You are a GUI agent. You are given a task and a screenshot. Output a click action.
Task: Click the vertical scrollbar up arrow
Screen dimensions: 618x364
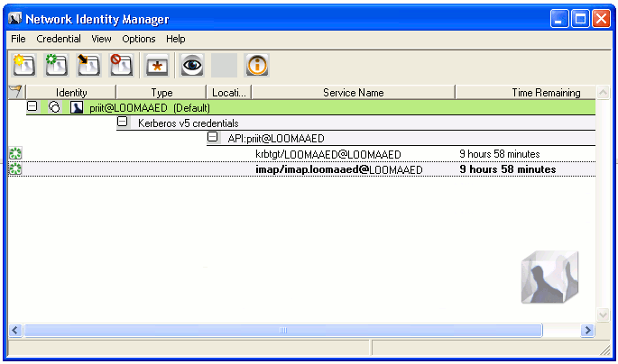point(603,93)
